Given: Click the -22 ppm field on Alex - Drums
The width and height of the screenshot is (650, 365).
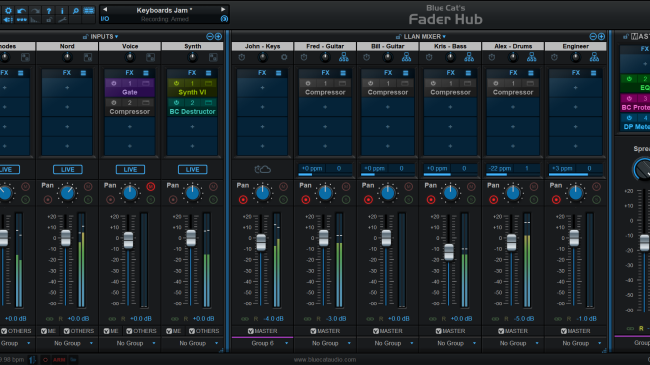Looking at the screenshot, I should tap(500, 168).
